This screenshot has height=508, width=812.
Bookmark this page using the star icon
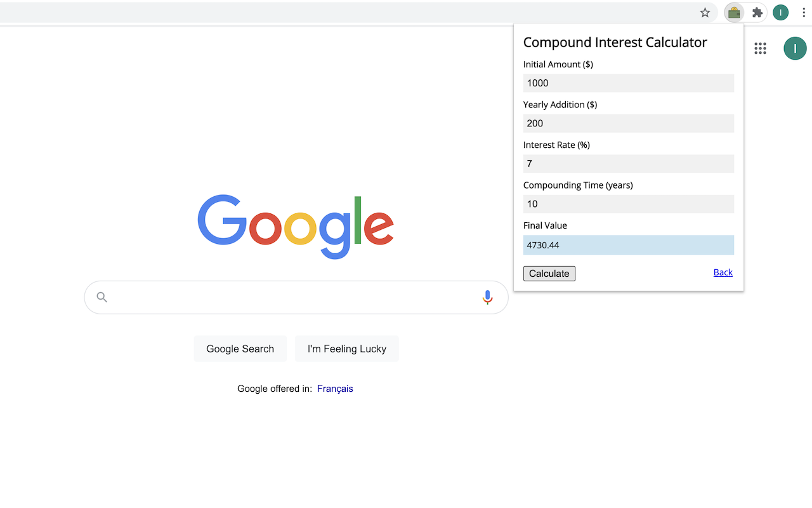pyautogui.click(x=705, y=12)
